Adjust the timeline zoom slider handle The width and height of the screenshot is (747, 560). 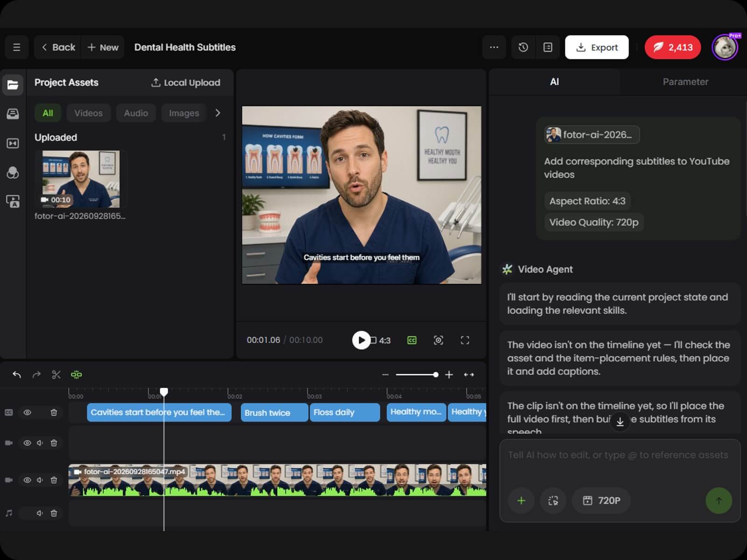[436, 375]
